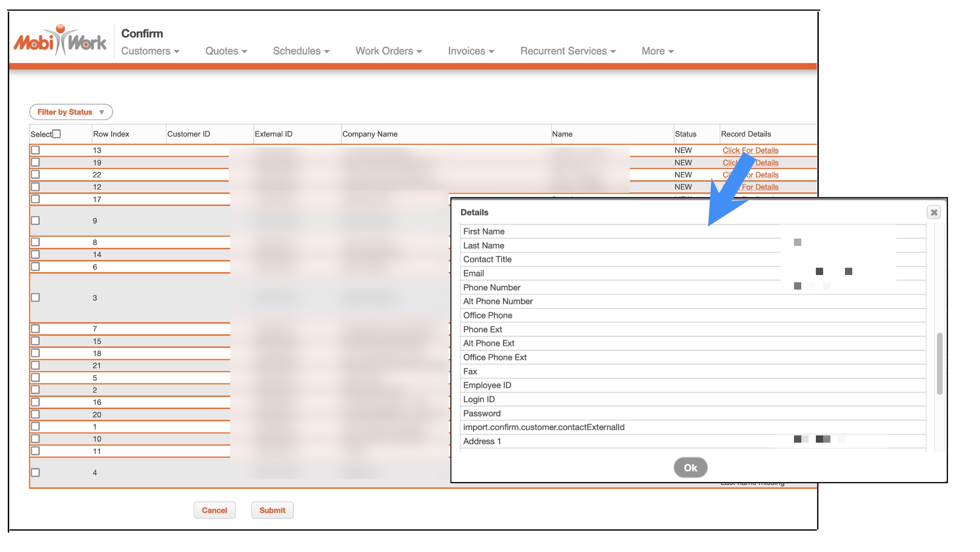Click the Details popup vertical scrollbar
Screen dimensions: 980x552
[940, 363]
